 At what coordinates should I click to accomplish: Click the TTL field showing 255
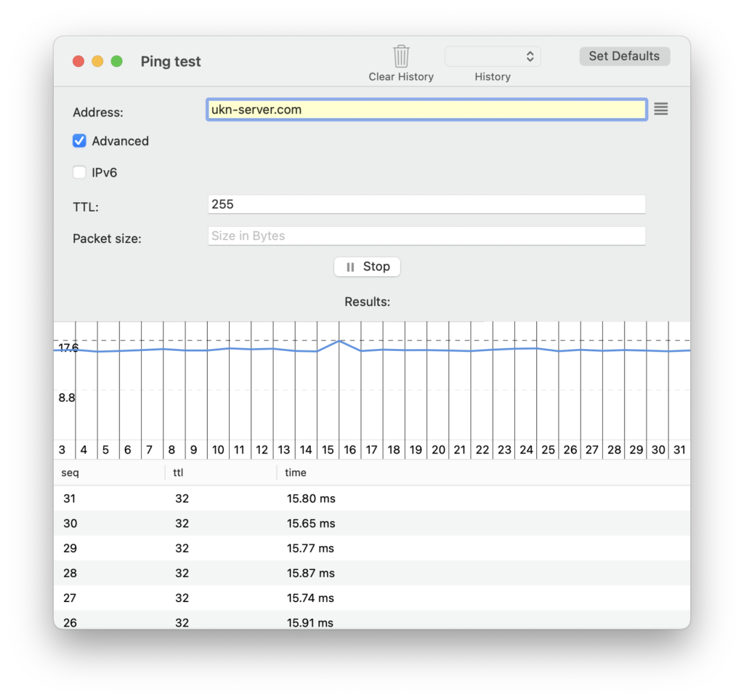[x=426, y=204]
